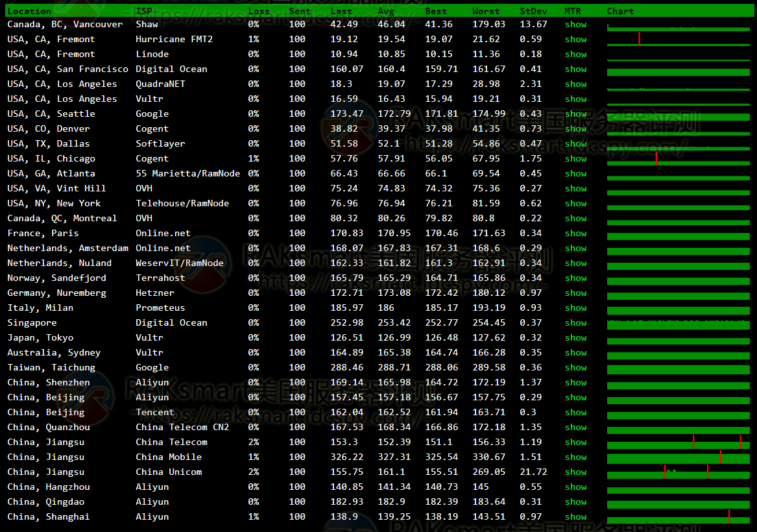
Task: Open the MTR show link for Nuremberg Hetzner
Action: (575, 293)
